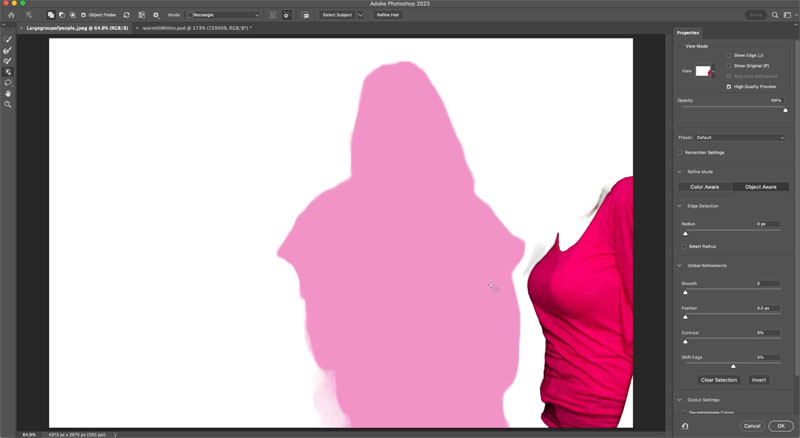Toggle the High Quality Preview checkbox
This screenshot has height=438, width=800.
(x=729, y=87)
